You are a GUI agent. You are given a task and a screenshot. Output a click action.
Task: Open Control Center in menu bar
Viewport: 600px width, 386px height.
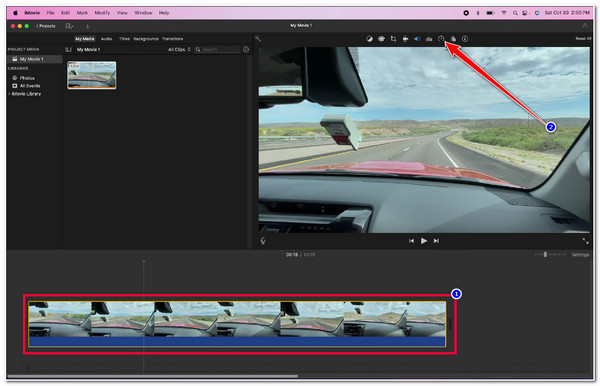pos(526,13)
